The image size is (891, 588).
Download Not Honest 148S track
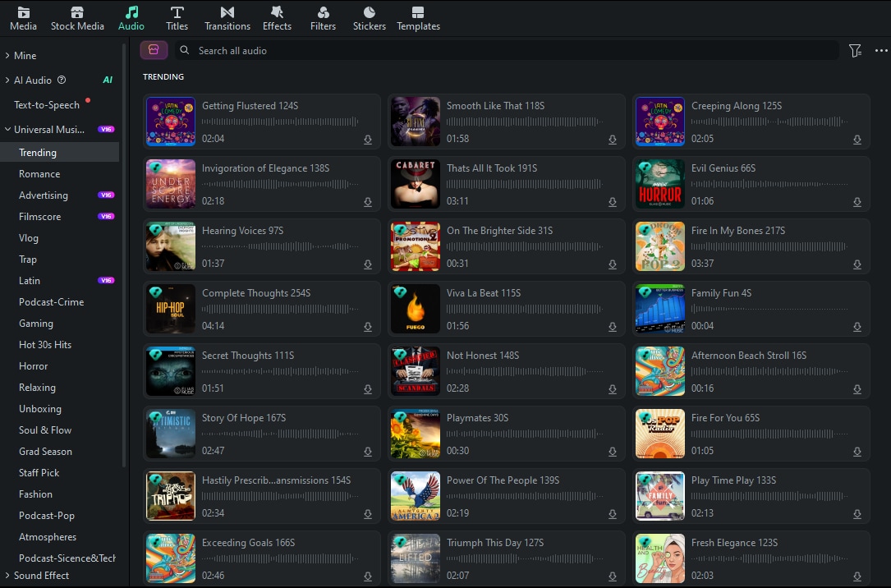point(612,389)
